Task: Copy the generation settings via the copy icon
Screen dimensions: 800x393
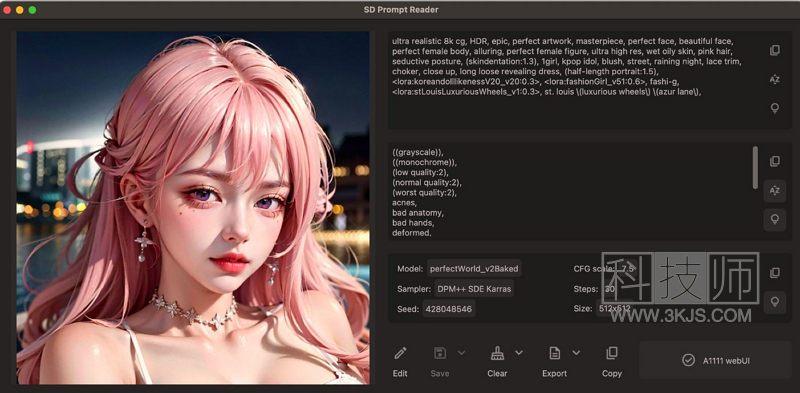Action: [774, 273]
